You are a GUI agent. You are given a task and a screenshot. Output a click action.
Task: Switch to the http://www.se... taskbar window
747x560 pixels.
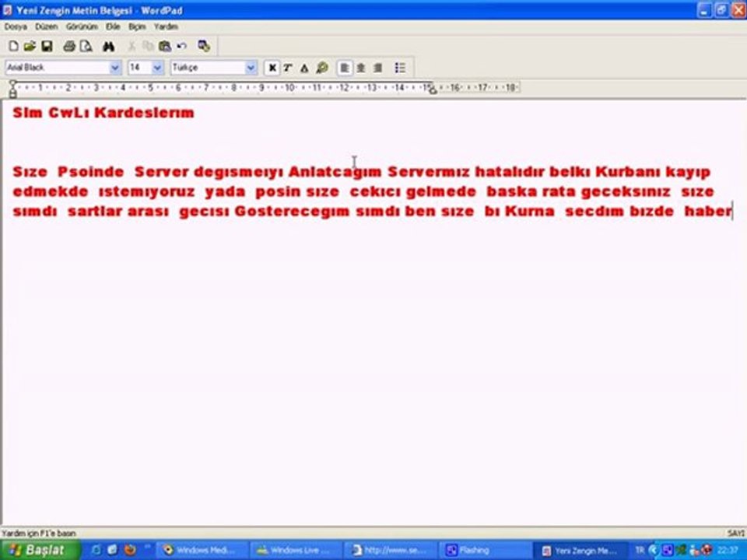391,551
